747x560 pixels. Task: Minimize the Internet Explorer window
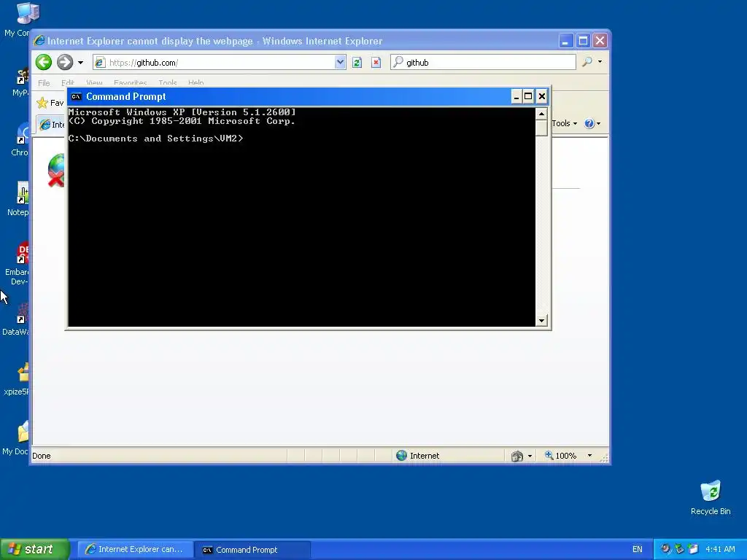(x=565, y=41)
